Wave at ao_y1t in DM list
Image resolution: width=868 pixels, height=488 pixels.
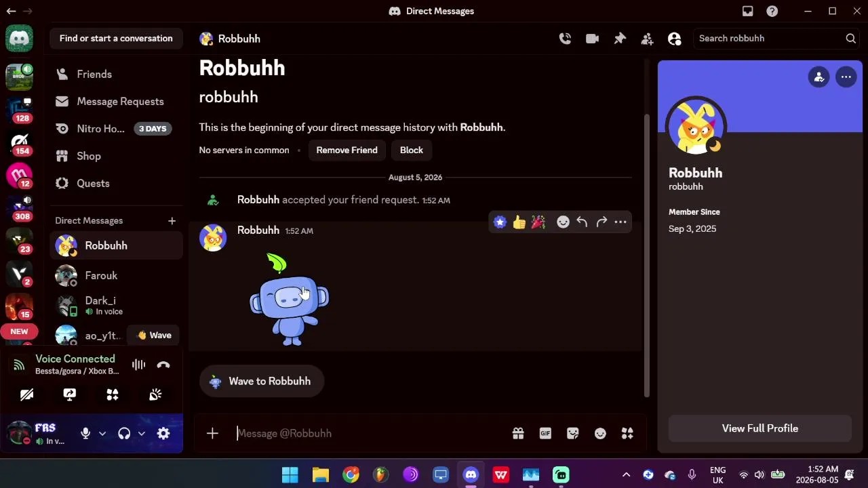153,335
